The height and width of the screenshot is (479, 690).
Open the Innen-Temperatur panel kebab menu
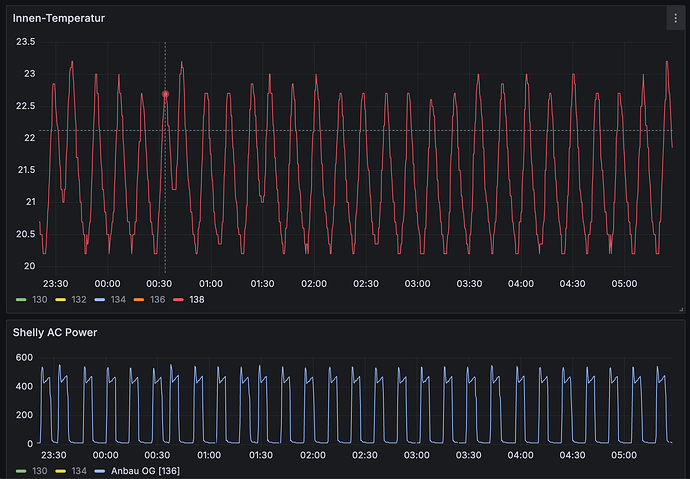point(674,18)
